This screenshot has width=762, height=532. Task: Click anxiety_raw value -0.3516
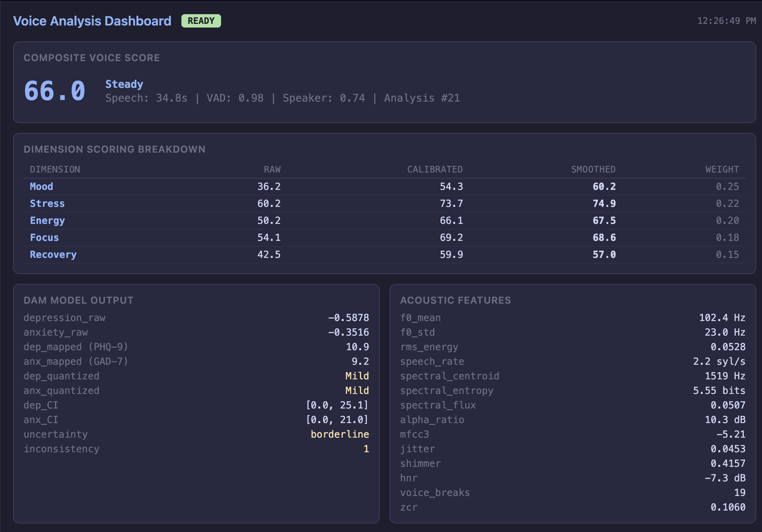coord(348,332)
